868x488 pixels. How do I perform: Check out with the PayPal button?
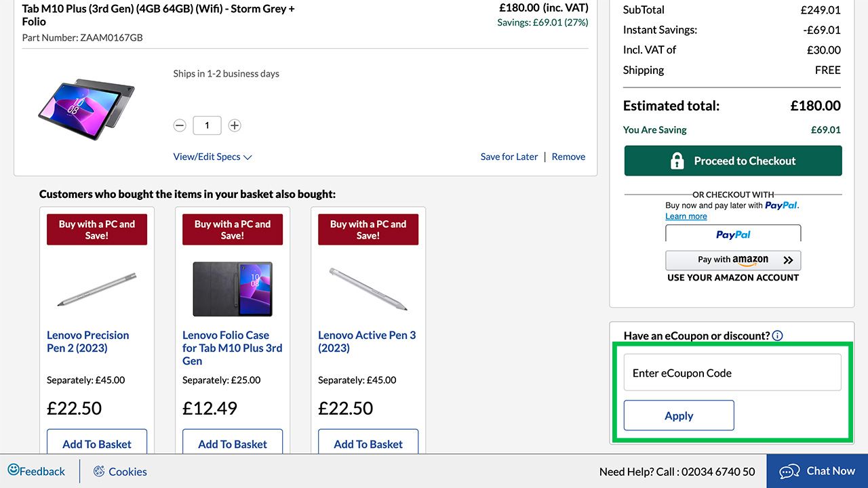(733, 234)
